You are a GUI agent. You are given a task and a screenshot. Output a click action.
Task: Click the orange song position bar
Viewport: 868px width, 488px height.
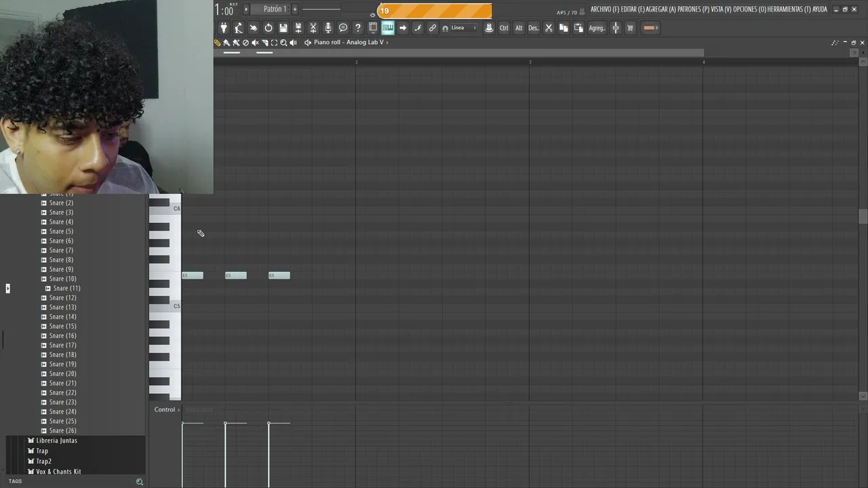[435, 11]
